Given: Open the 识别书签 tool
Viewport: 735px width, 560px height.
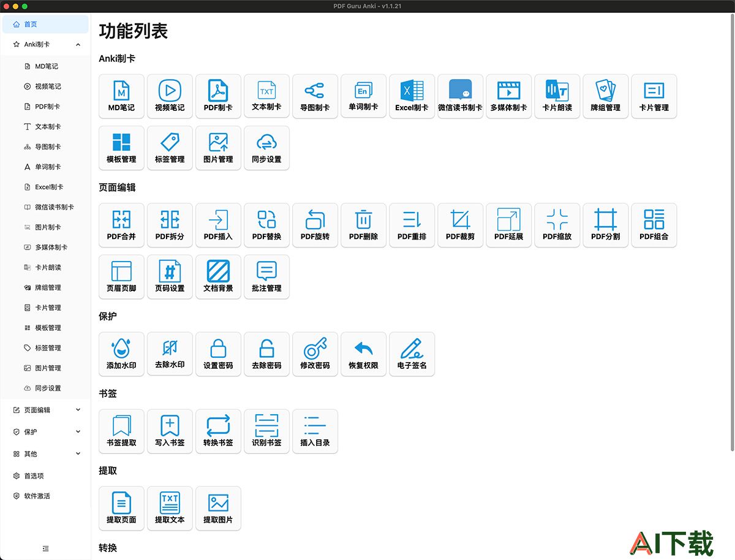Looking at the screenshot, I should pos(266,431).
